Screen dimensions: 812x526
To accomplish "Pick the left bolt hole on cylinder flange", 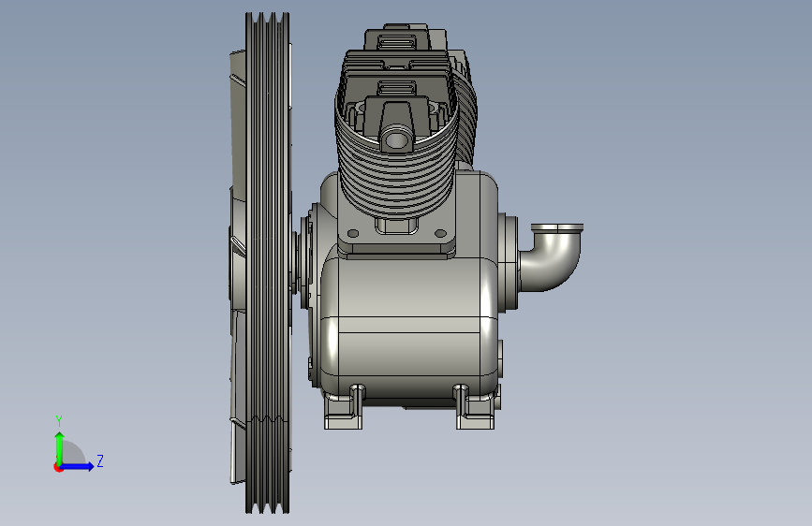I will click(353, 233).
